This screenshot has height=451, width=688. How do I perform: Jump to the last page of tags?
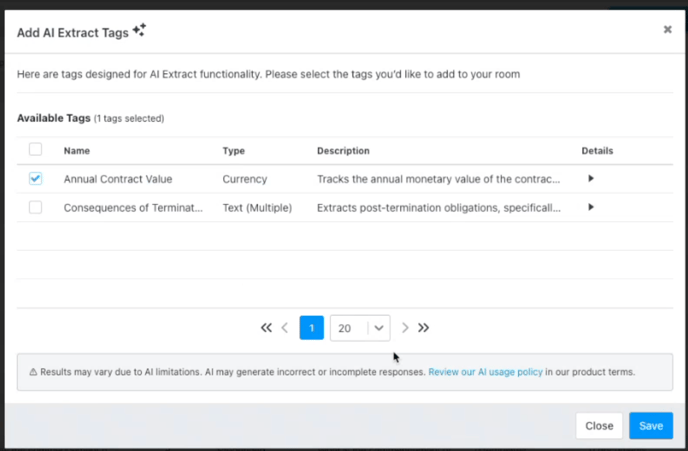[424, 328]
